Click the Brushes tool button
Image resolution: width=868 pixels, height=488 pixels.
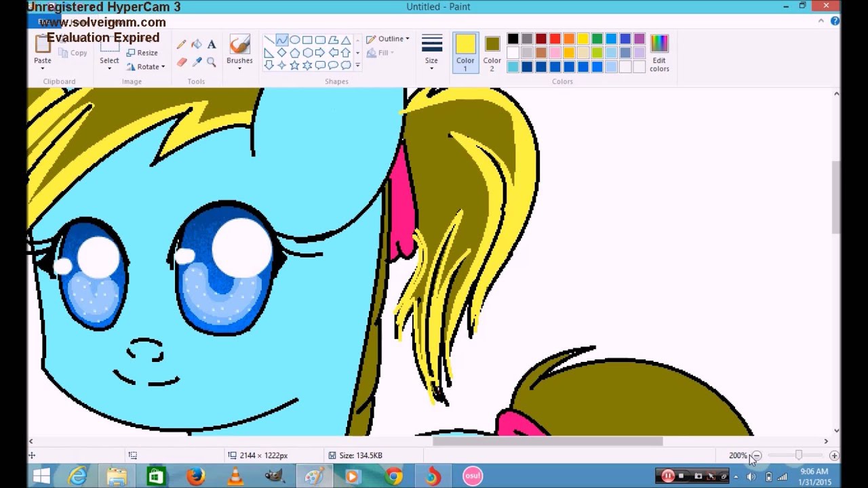[x=239, y=49]
